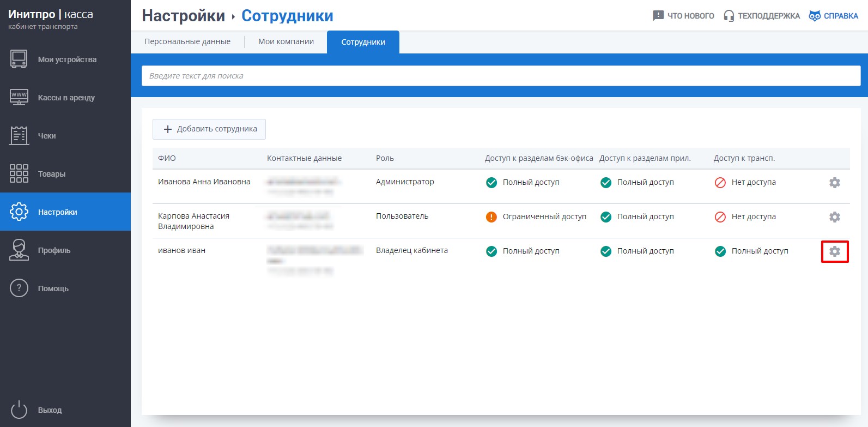Click Ограниченный доступ text in Карпова row

point(544,216)
